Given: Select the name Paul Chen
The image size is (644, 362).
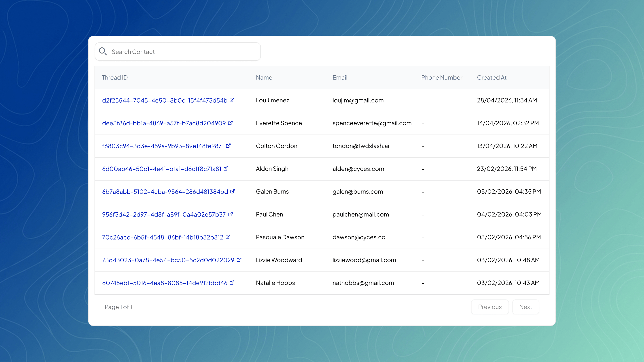Looking at the screenshot, I should point(269,214).
